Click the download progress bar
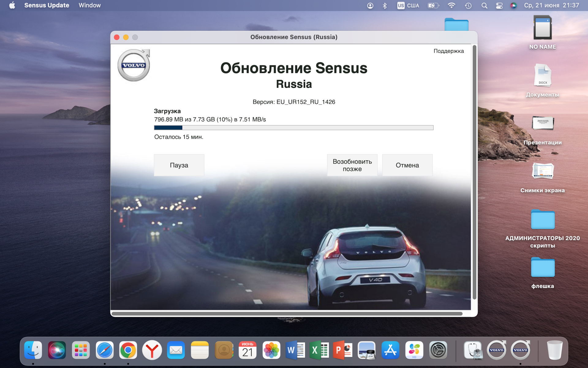 point(294,128)
